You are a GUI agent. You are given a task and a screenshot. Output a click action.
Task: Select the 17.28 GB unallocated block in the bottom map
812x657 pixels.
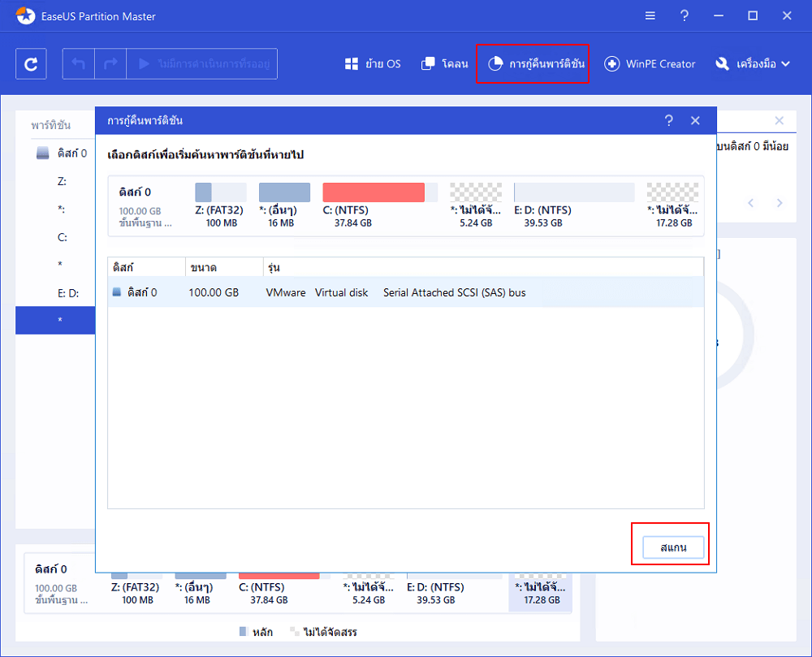coord(541,592)
